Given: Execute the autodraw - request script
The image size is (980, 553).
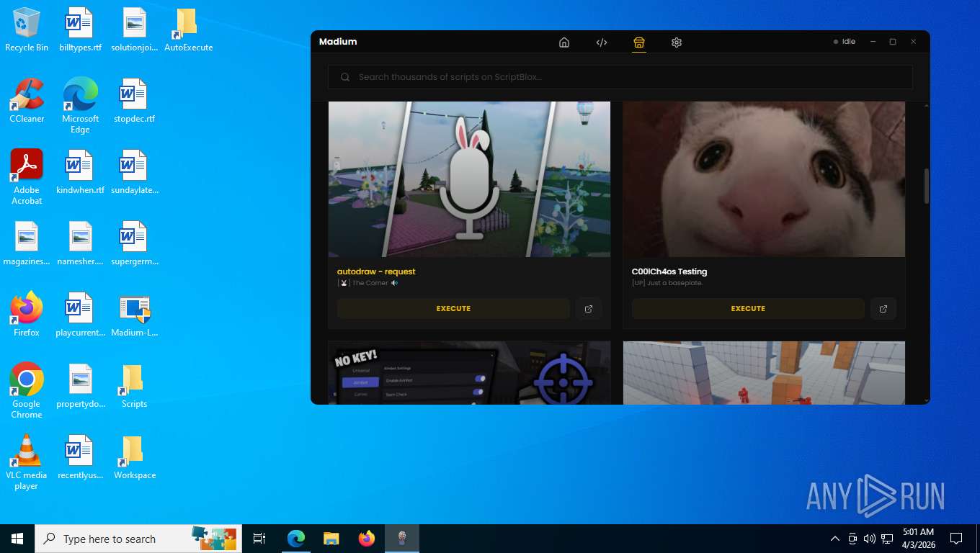Looking at the screenshot, I should pyautogui.click(x=453, y=308).
